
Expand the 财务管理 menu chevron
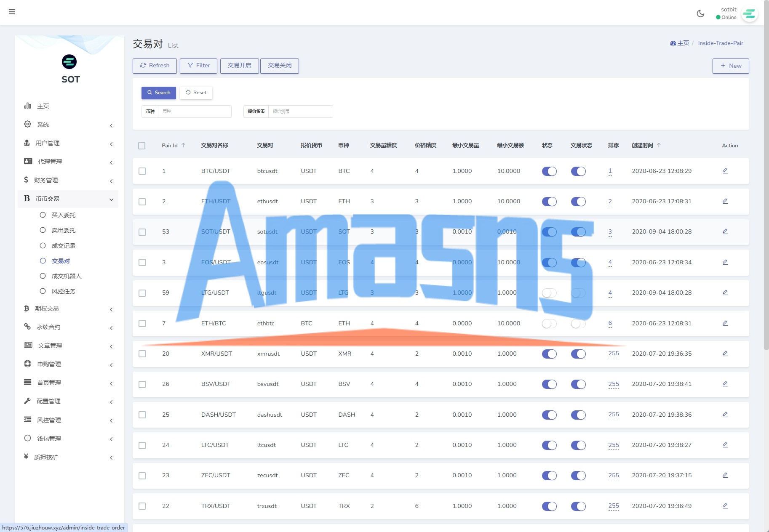tap(111, 181)
